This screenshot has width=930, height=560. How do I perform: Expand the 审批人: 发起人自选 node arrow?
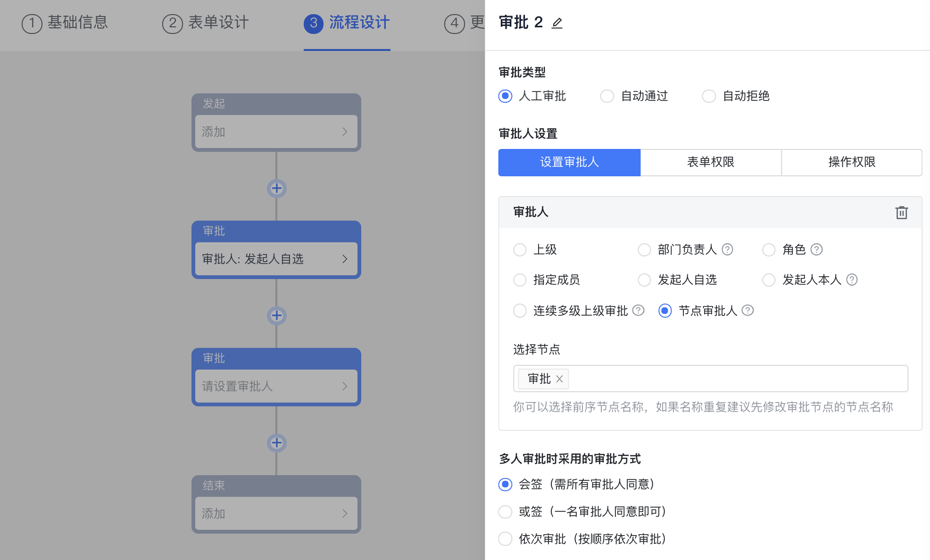345,259
